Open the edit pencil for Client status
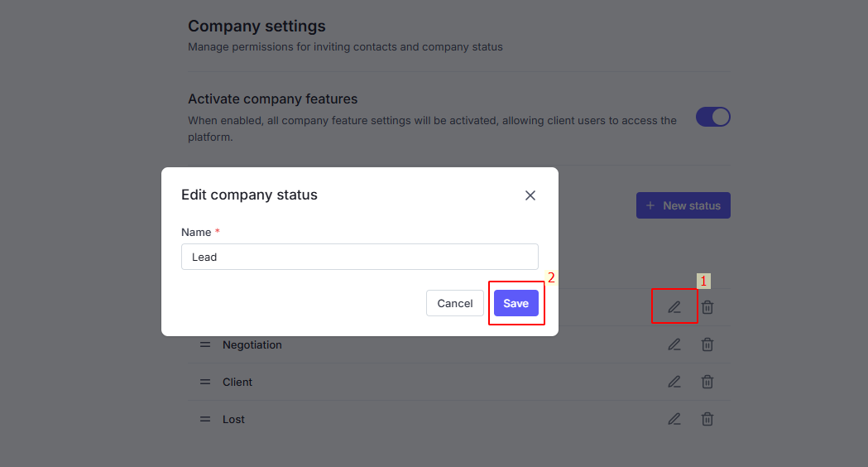The image size is (868, 467). (x=674, y=382)
